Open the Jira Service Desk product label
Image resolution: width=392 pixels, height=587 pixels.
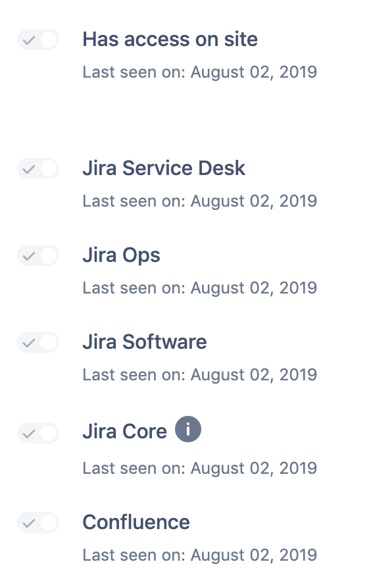pyautogui.click(x=163, y=168)
